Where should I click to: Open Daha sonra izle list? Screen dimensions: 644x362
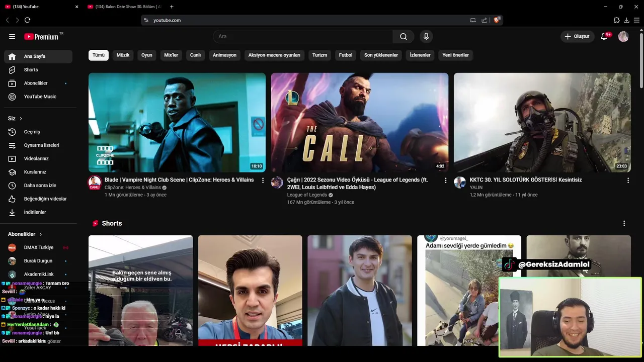click(x=38, y=186)
